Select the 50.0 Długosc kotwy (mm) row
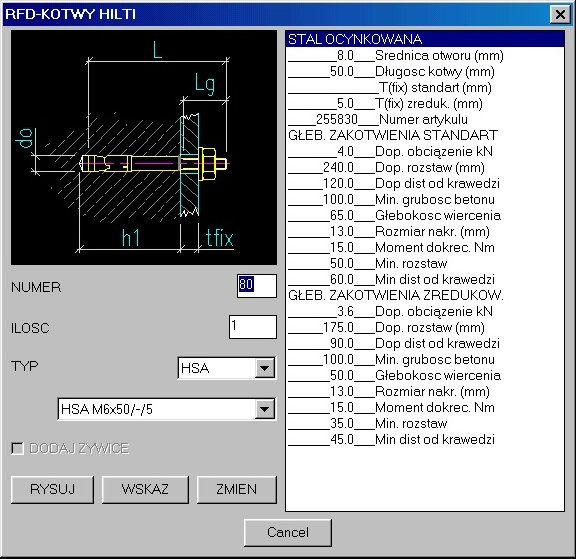The image size is (576, 559). tap(425, 71)
